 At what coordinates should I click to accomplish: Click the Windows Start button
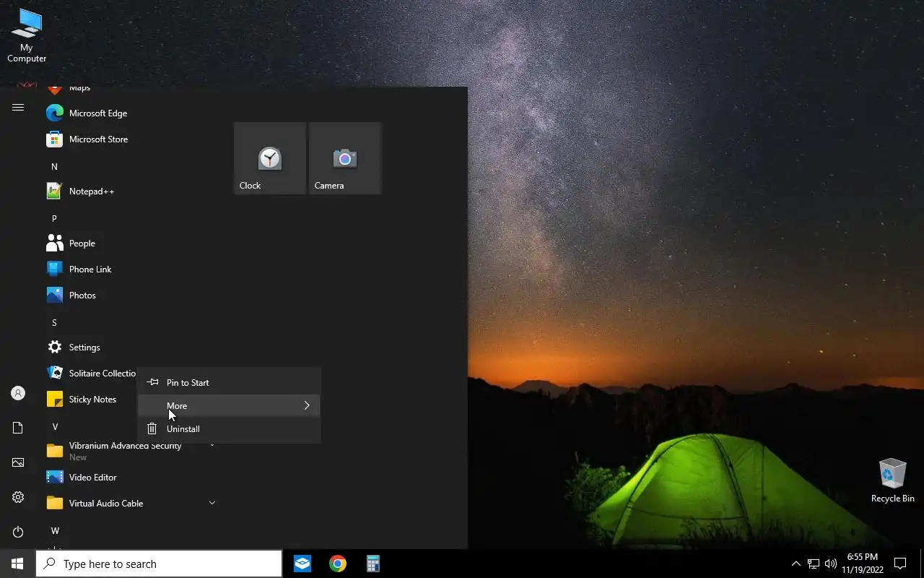point(17,564)
